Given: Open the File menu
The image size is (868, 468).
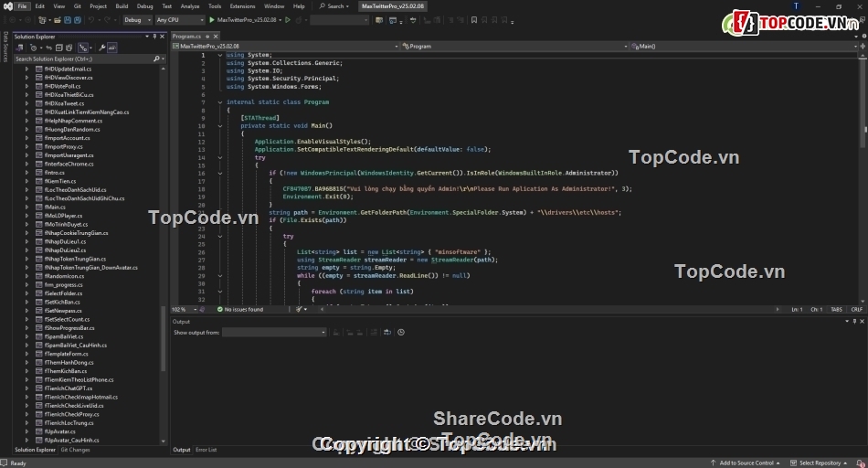Looking at the screenshot, I should pyautogui.click(x=22, y=6).
